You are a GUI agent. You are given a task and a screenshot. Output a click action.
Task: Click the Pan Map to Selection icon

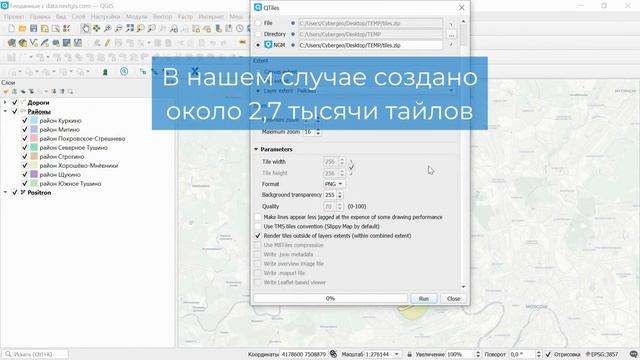96,28
